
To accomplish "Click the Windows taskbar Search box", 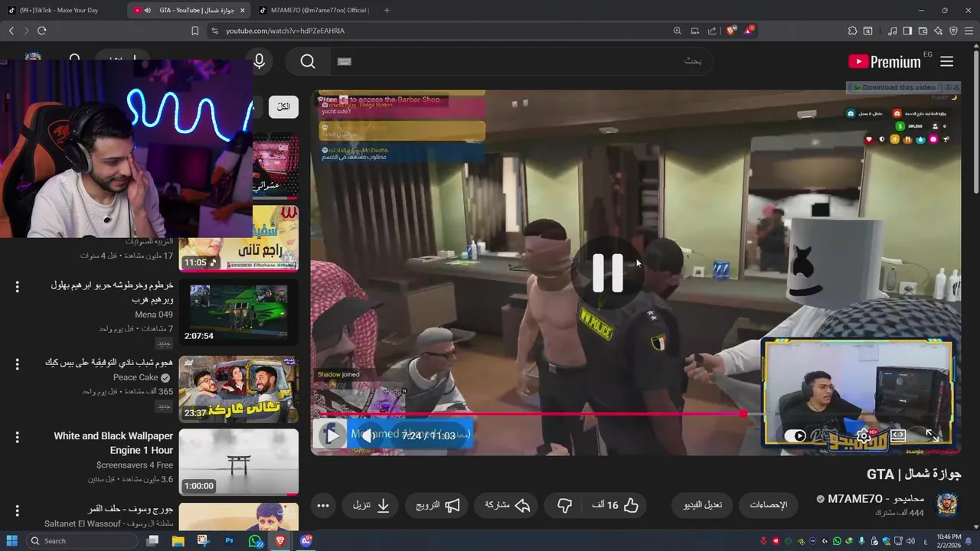I will click(x=80, y=541).
